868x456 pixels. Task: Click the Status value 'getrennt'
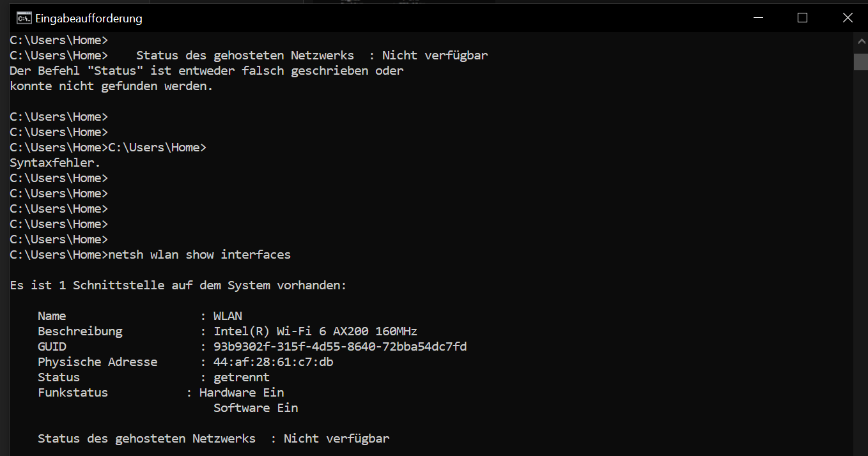click(x=242, y=377)
